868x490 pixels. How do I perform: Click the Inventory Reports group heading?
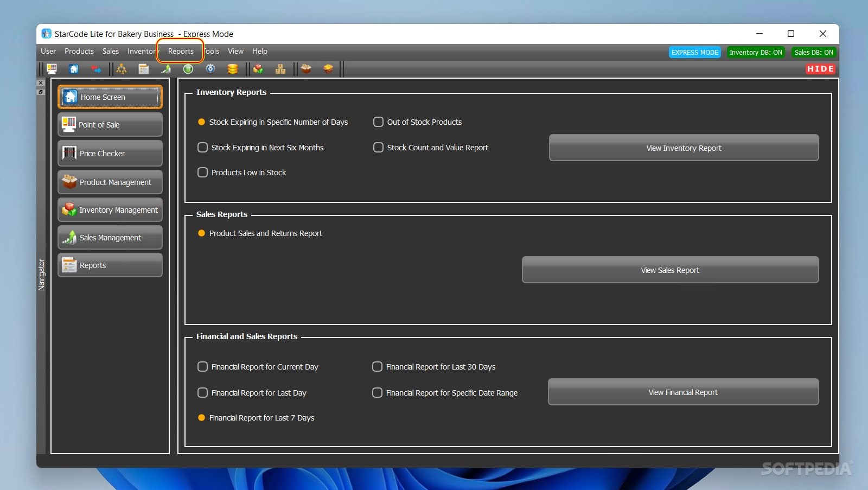pos(231,92)
